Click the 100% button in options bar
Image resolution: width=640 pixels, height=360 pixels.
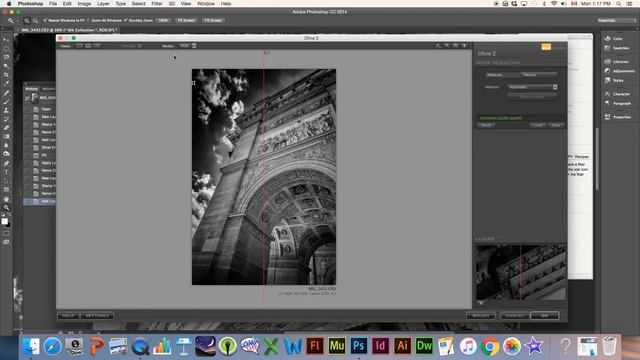pyautogui.click(x=163, y=20)
